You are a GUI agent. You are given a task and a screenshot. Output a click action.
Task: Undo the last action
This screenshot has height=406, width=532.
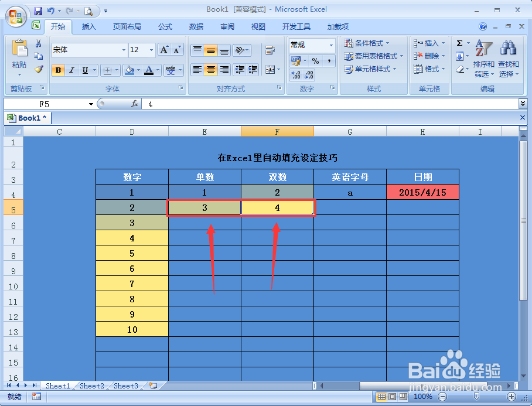pyautogui.click(x=51, y=11)
